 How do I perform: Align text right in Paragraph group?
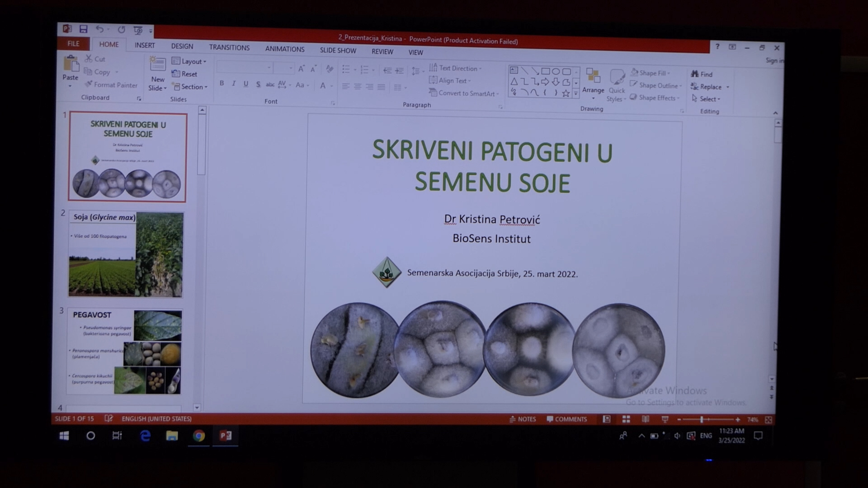coord(370,87)
